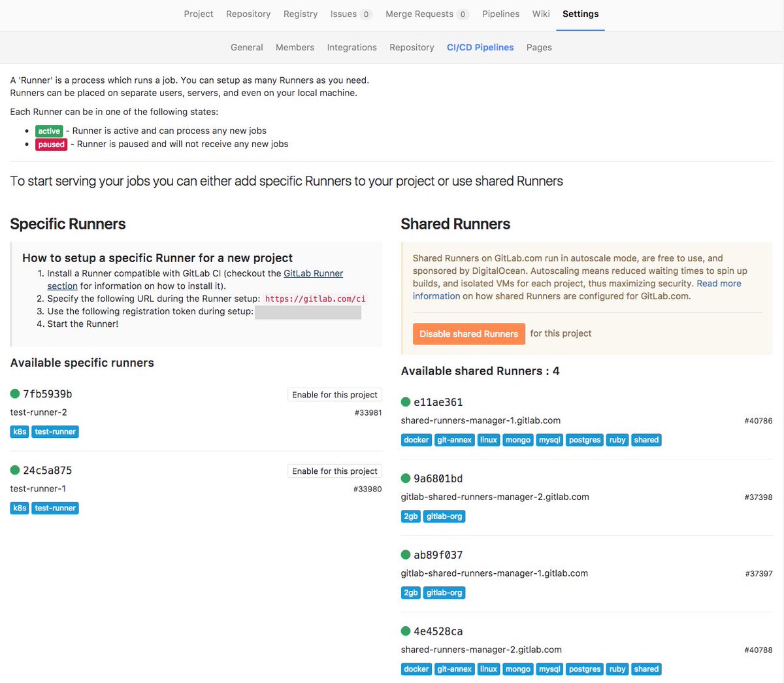
Task: Click 2gb tag on runner ab89f037
Action: [x=411, y=593]
